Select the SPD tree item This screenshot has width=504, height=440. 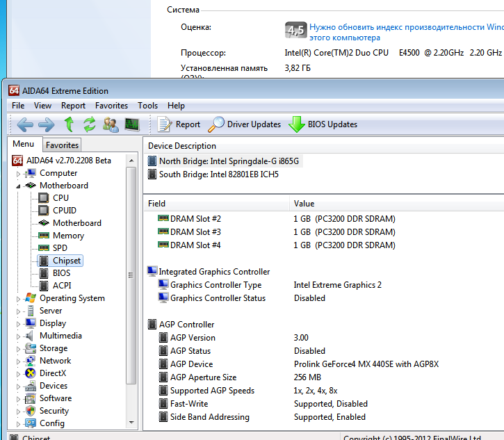[x=60, y=248]
